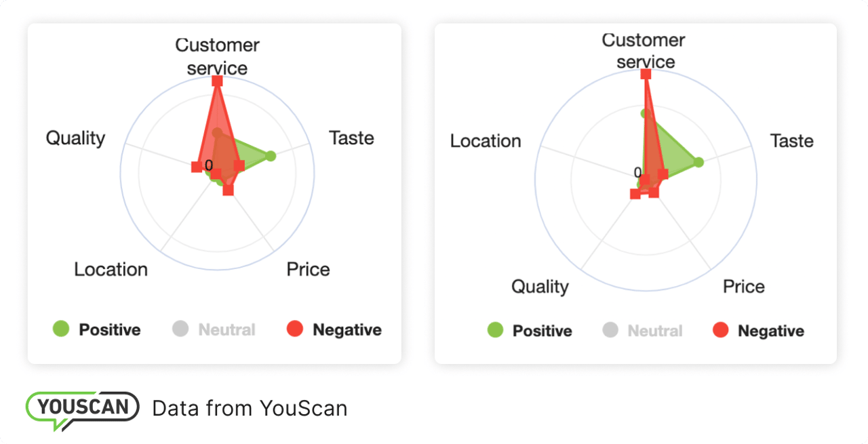This screenshot has width=868, height=444.
Task: Click the Taste label on left chart
Action: (x=351, y=138)
